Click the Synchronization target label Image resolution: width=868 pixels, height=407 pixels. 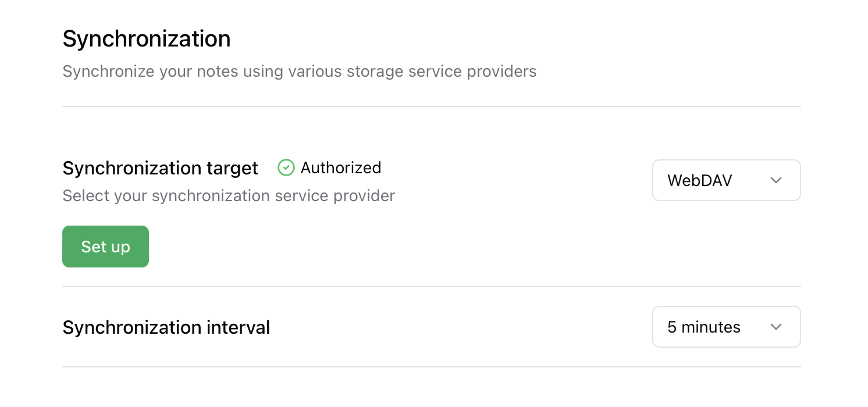coord(160,168)
